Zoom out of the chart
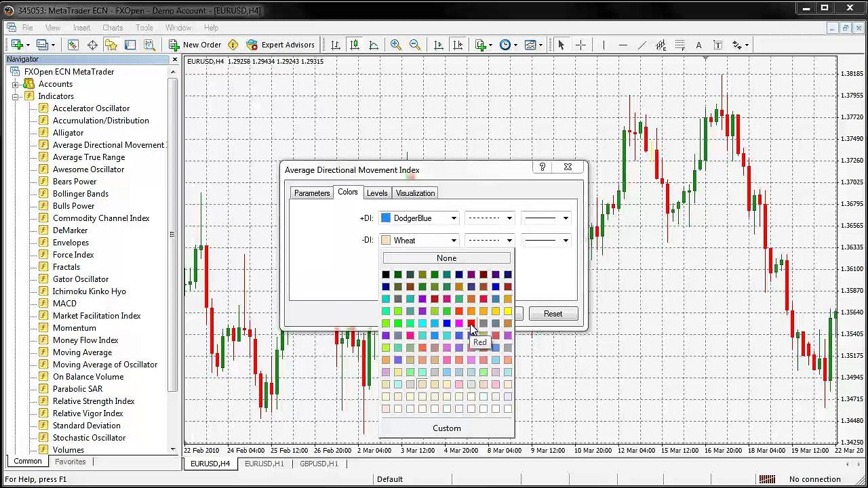868x488 pixels. pyautogui.click(x=415, y=45)
